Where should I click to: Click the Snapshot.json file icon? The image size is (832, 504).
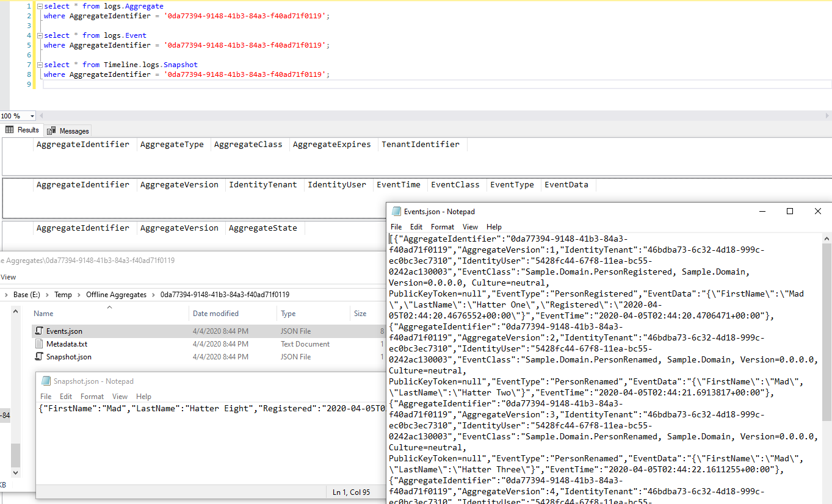[x=40, y=357]
